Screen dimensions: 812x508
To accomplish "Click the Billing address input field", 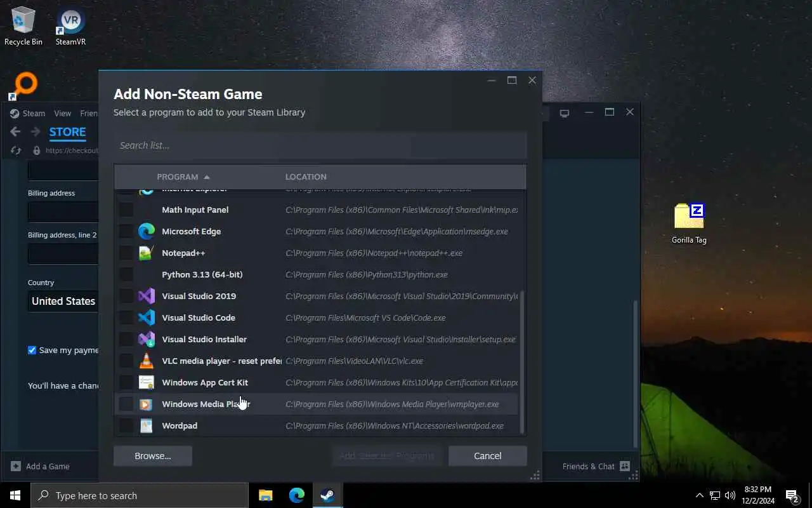I will 63,211.
